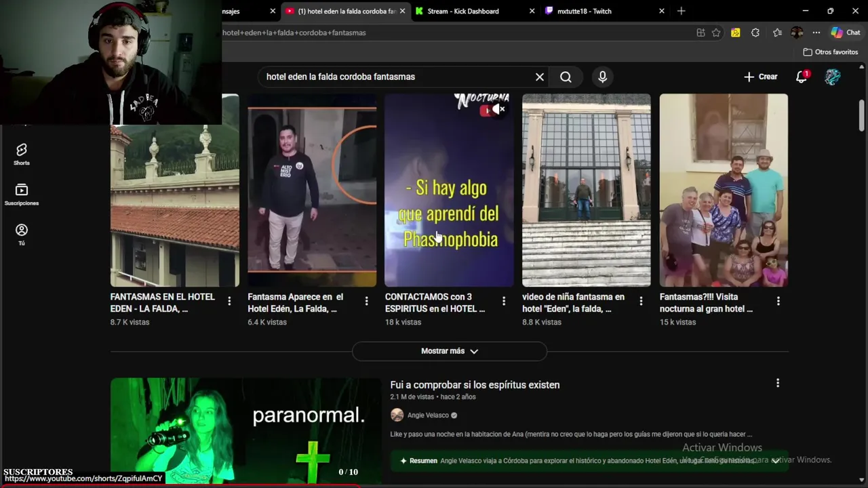Open short title CONTACTAMOS con 3 ESPIRITUS
This screenshot has width=868, height=488.
[x=435, y=303]
